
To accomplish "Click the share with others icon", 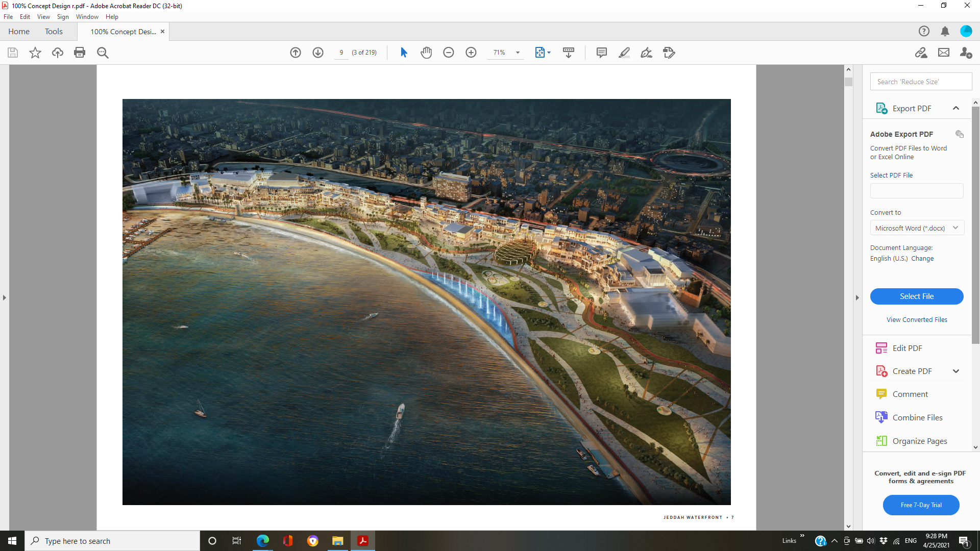I will (x=966, y=53).
